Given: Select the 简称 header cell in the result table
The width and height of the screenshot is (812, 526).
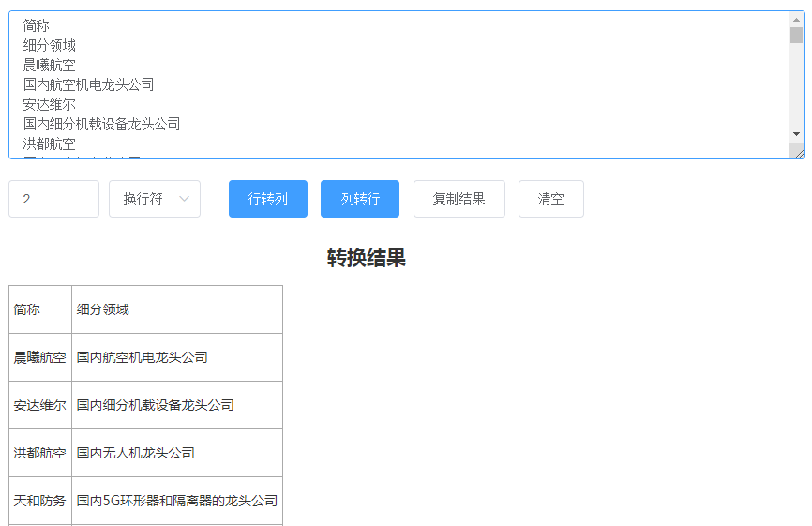Looking at the screenshot, I should click(x=40, y=309).
